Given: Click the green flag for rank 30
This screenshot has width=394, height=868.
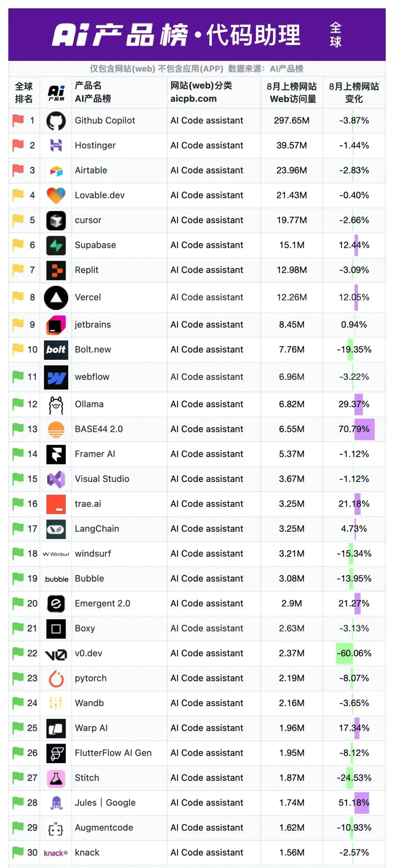Looking at the screenshot, I should coord(18,852).
